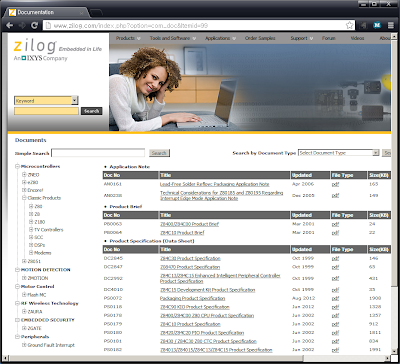Collapse the MOTION DETECTION section
Screen dimensions: 400x364
18,270
